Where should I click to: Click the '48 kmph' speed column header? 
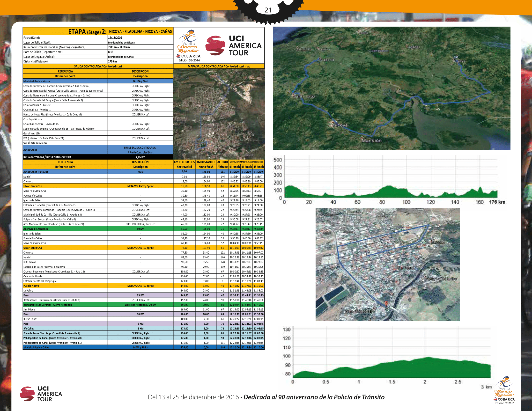[x=259, y=167]
